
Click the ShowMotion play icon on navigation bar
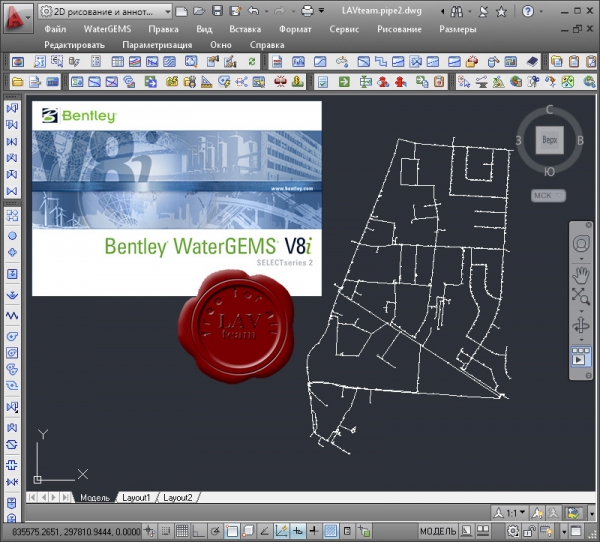pos(581,357)
